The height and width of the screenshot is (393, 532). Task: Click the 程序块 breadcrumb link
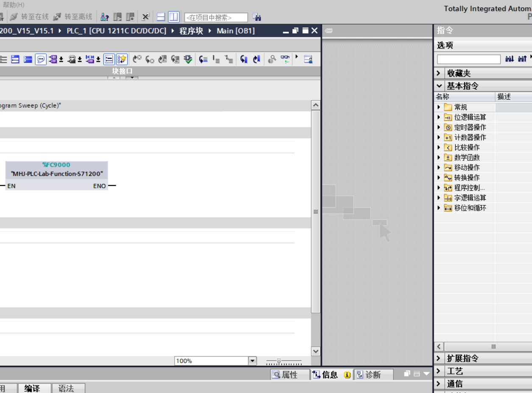[191, 31]
